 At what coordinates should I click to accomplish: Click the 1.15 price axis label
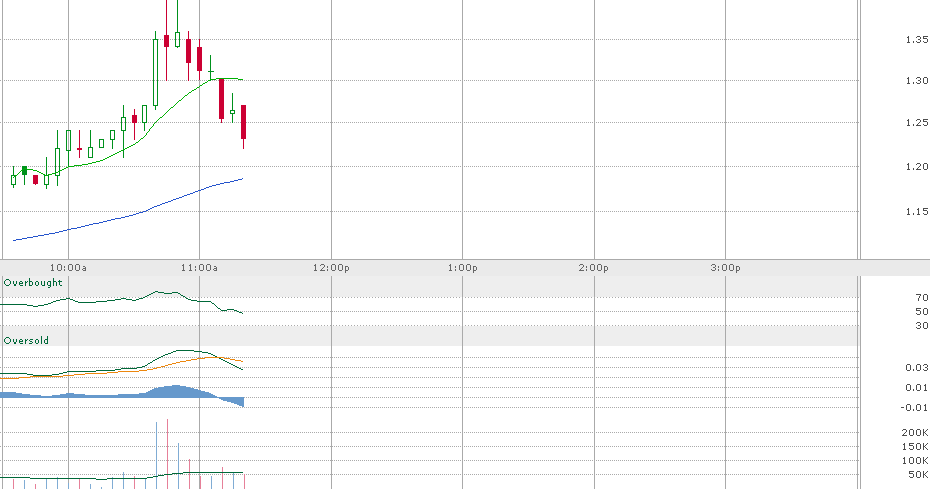917,212
